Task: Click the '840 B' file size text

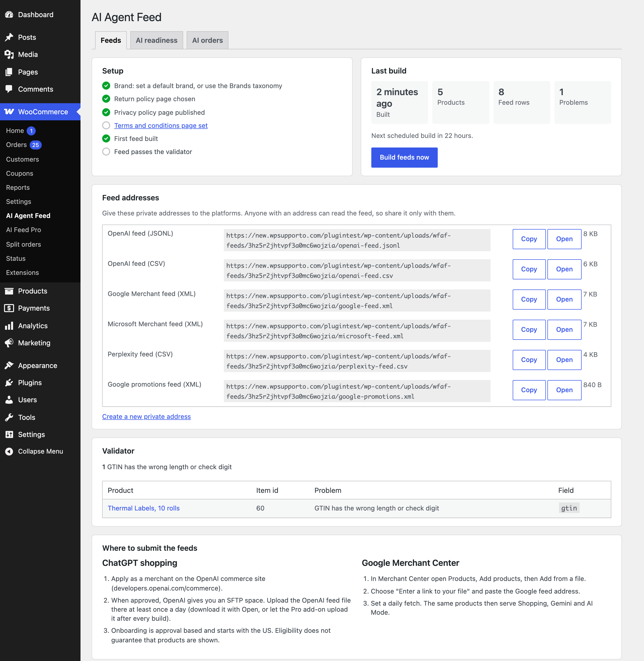Action: [x=592, y=385]
